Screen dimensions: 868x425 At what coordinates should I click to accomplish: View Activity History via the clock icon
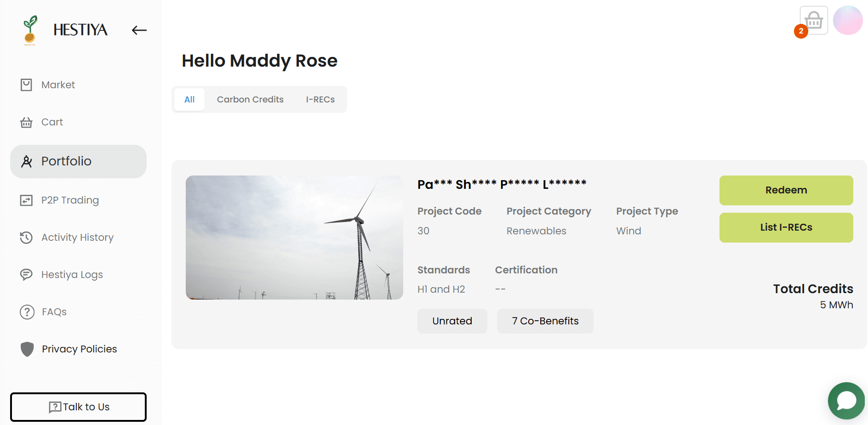tap(26, 237)
